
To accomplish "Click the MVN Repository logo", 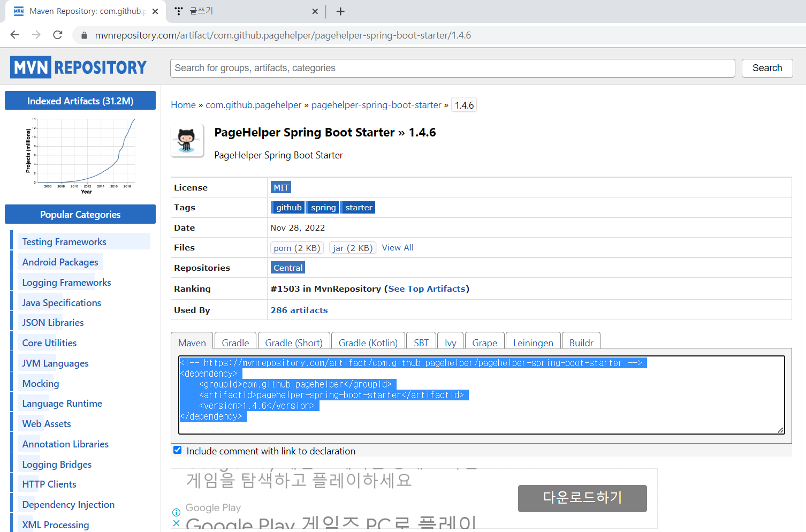I will (78, 67).
